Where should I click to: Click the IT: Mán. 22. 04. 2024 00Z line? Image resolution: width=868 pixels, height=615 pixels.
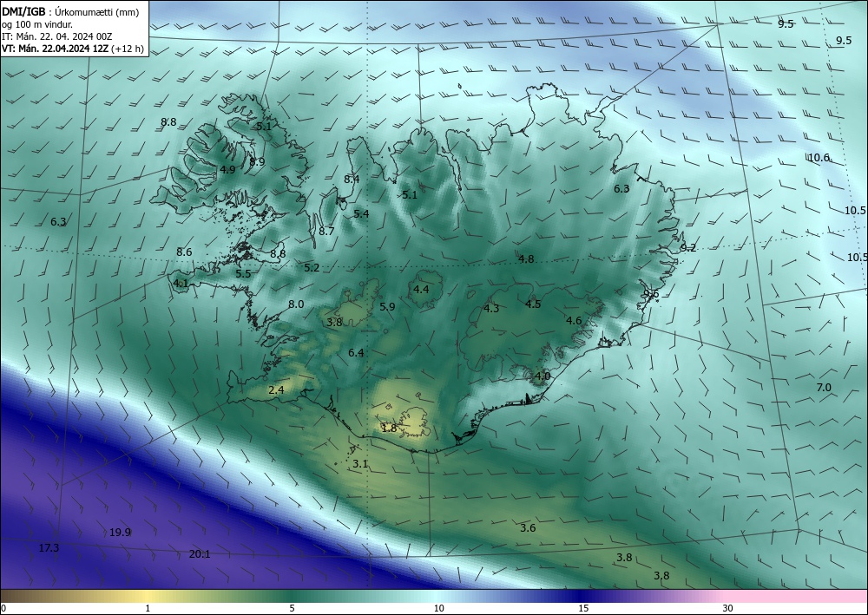coord(57,36)
